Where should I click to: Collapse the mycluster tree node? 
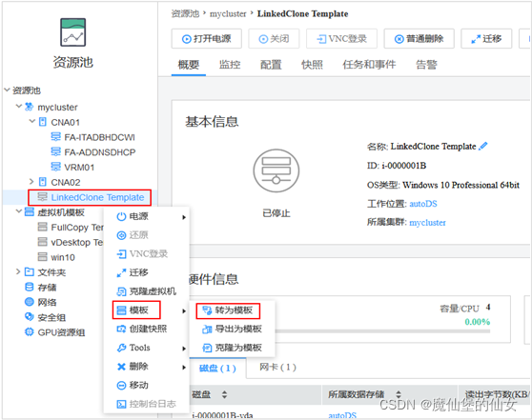[19, 107]
